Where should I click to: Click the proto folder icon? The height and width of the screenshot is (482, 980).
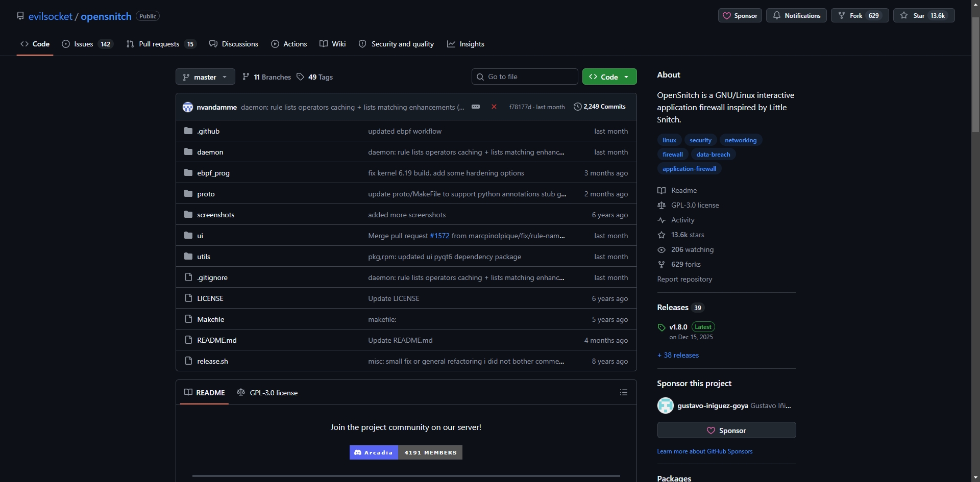[188, 194]
